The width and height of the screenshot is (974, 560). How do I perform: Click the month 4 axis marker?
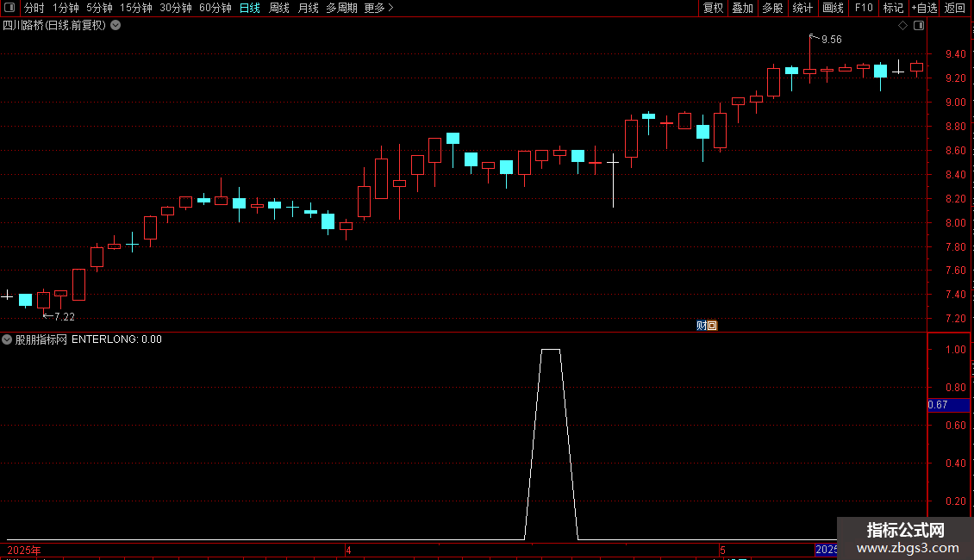(348, 550)
